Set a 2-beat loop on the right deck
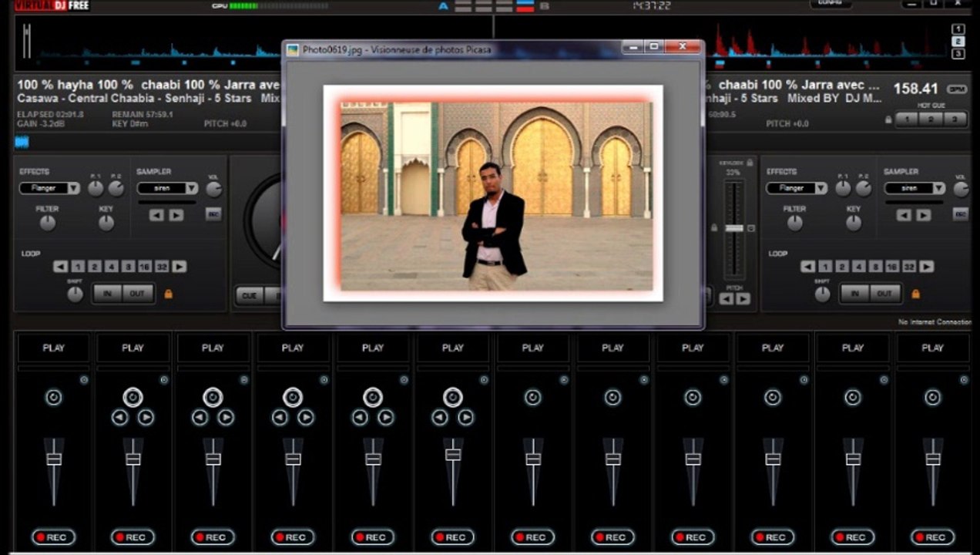980x555 pixels. [x=842, y=267]
